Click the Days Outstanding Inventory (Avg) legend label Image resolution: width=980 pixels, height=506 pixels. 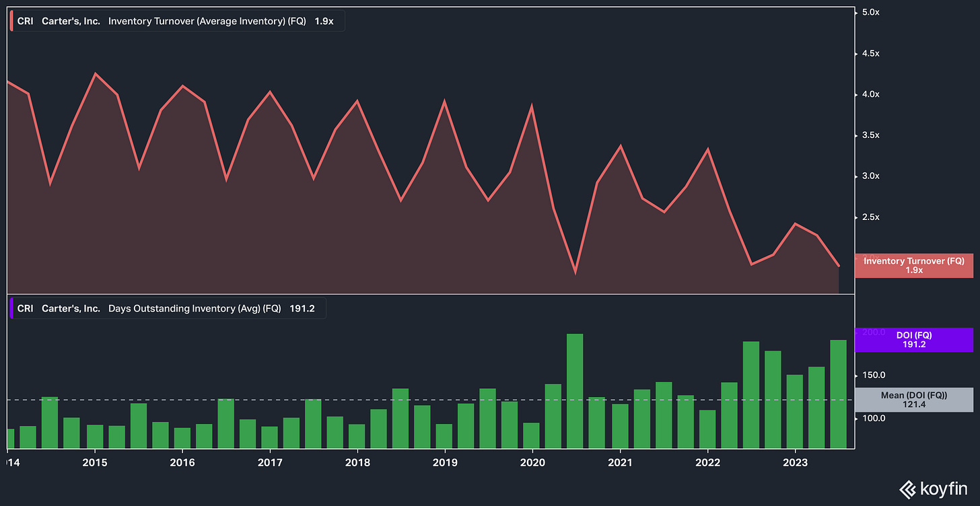pos(195,308)
